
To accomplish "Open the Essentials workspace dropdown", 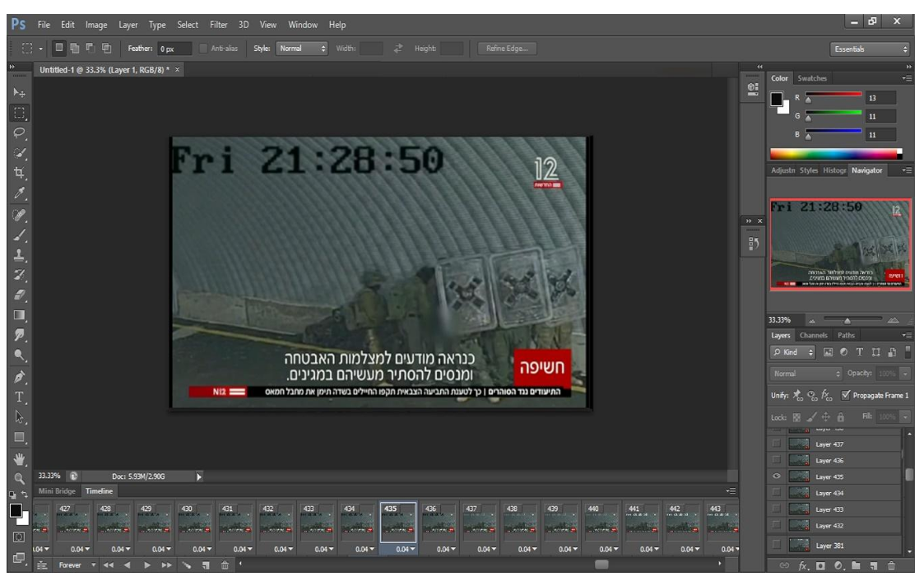I will coord(871,49).
